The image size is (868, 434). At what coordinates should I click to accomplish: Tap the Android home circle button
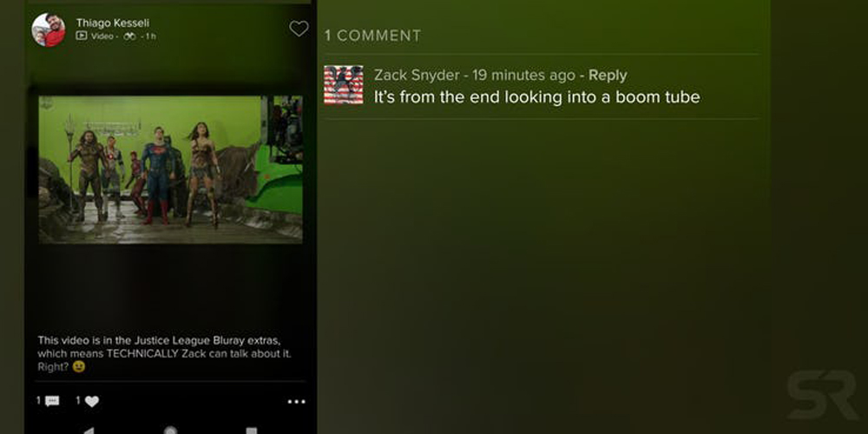pyautogui.click(x=170, y=431)
